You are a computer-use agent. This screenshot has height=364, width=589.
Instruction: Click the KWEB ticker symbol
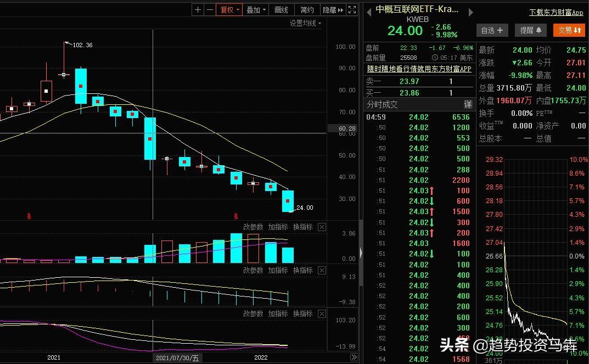tap(417, 20)
